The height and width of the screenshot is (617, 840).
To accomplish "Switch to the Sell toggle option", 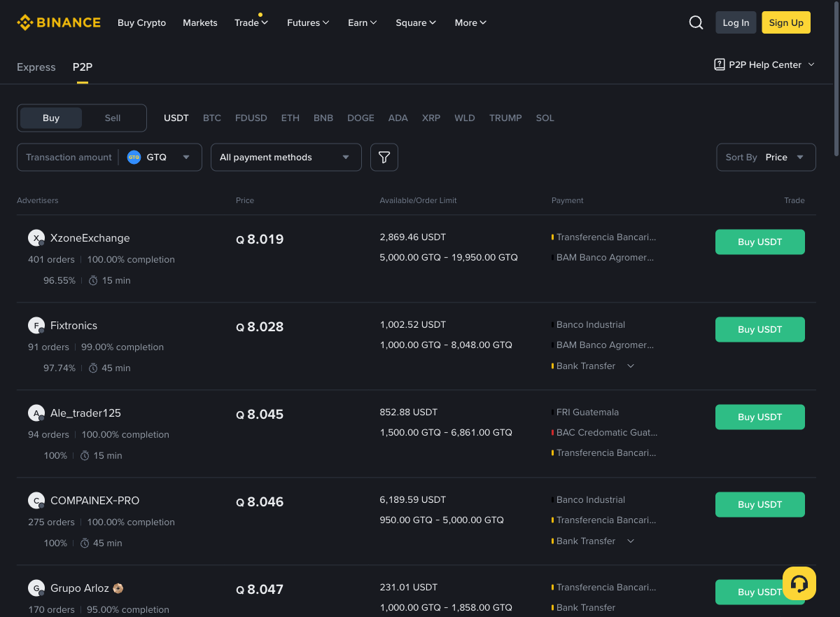I will 113,118.
